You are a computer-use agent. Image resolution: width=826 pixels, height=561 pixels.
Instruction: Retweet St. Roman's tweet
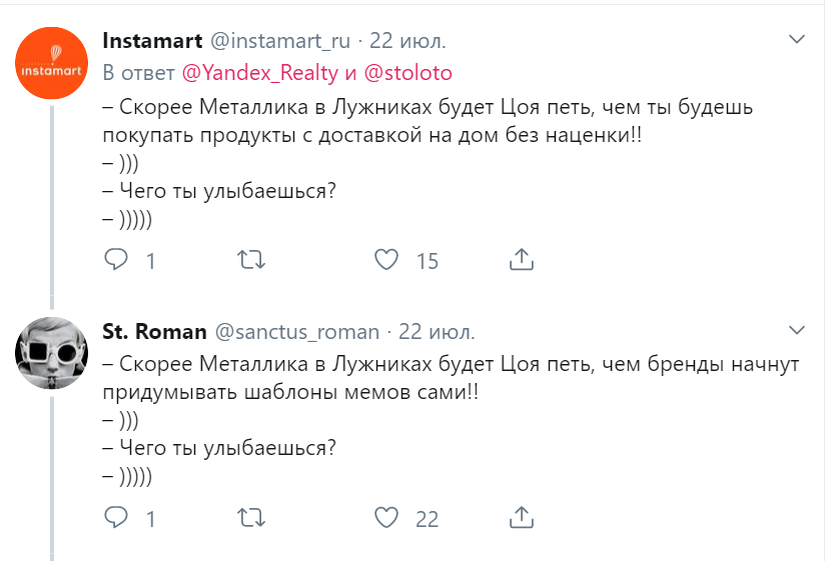[x=250, y=517]
